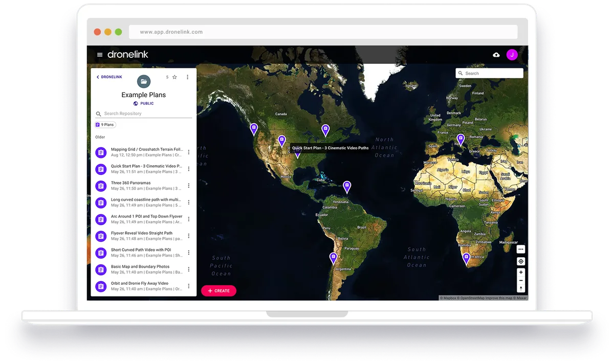Click the Quick Start Plan map tooltip
Image resolution: width=614 pixels, height=364 pixels.
coord(330,148)
